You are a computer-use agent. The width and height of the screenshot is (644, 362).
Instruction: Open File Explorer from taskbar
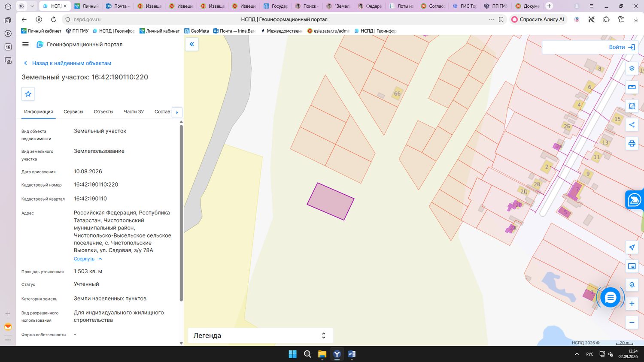[322, 354]
